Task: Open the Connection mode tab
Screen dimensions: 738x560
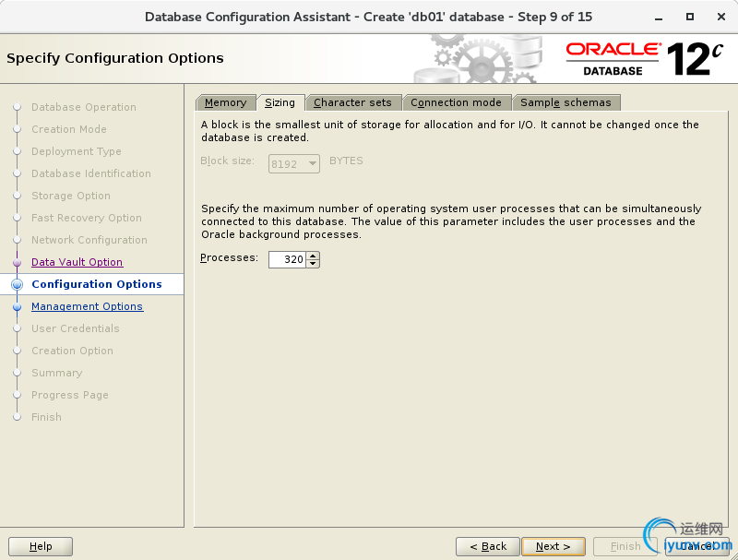Action: 456,102
